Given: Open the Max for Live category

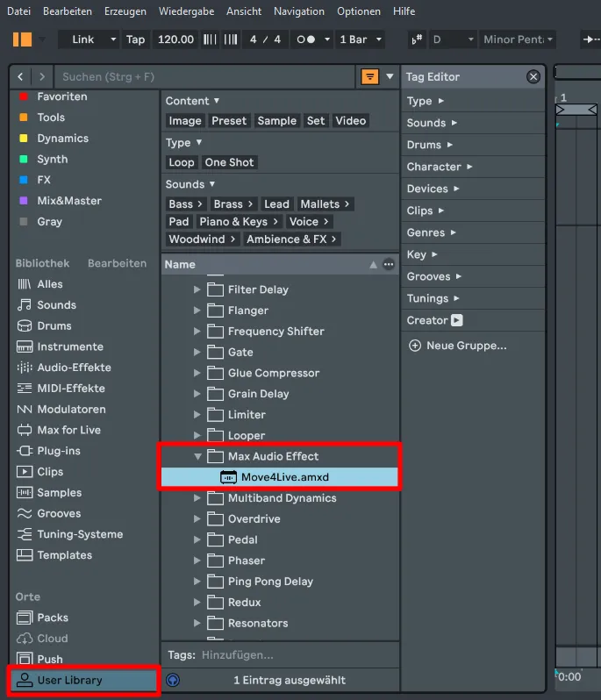Looking at the screenshot, I should click(68, 430).
